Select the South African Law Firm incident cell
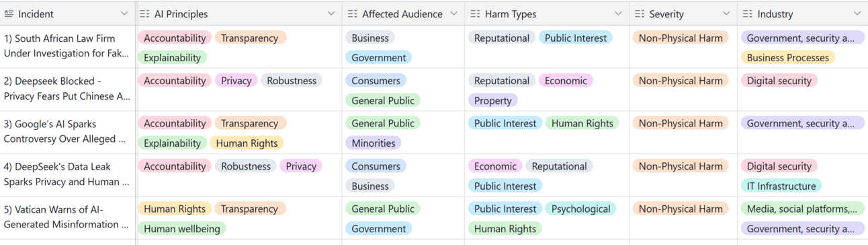This screenshot has width=868, height=245. click(x=67, y=46)
